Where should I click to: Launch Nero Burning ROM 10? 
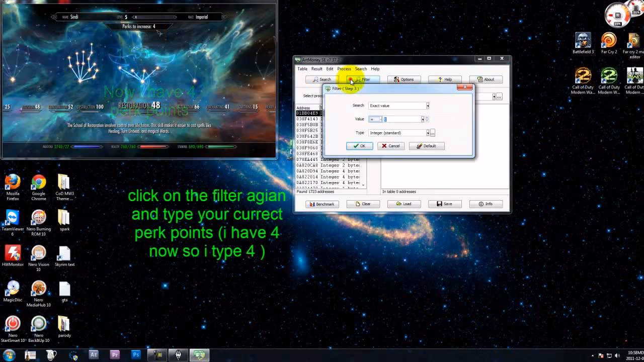coord(39,223)
